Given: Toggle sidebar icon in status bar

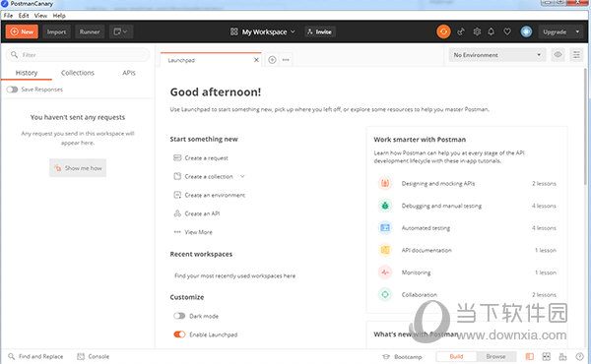Looking at the screenshot, I should pyautogui.click(x=530, y=356).
